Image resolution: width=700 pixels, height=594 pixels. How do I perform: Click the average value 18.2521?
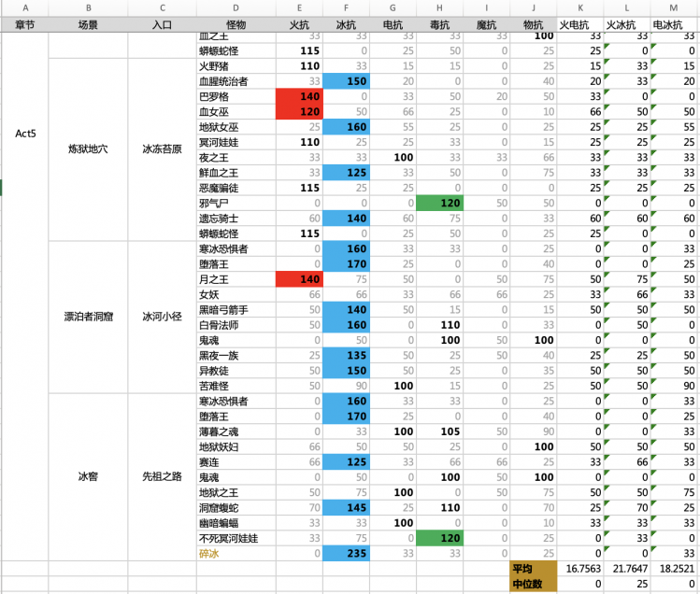tap(674, 569)
